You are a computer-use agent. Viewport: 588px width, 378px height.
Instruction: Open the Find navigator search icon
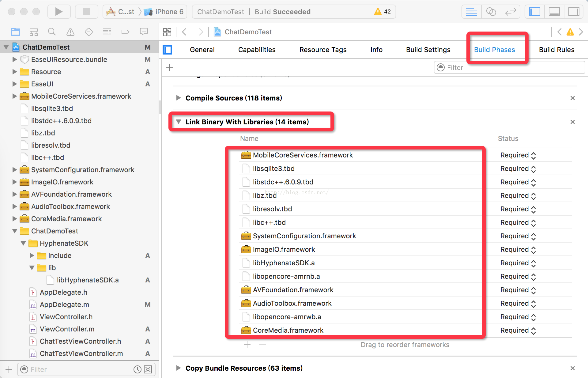[52, 32]
